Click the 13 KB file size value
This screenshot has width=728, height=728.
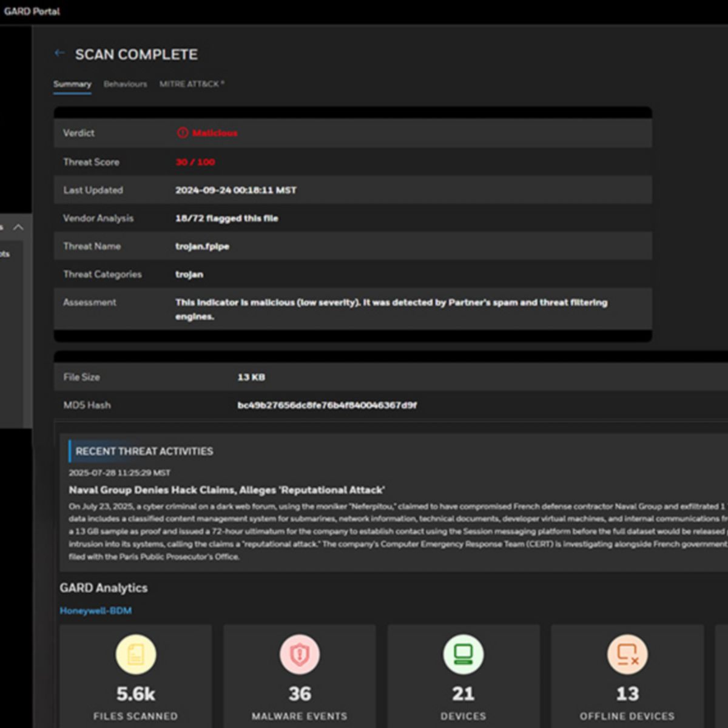[x=251, y=377]
